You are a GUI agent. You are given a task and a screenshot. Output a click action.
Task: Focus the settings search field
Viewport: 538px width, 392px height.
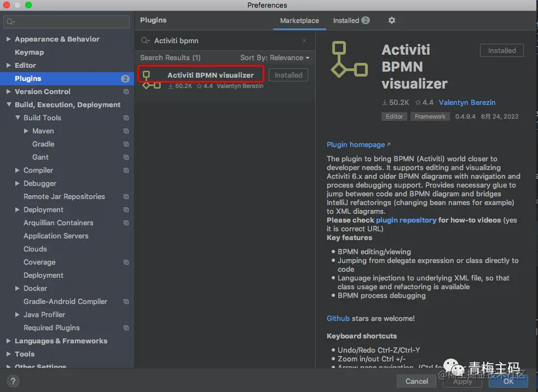[x=67, y=22]
